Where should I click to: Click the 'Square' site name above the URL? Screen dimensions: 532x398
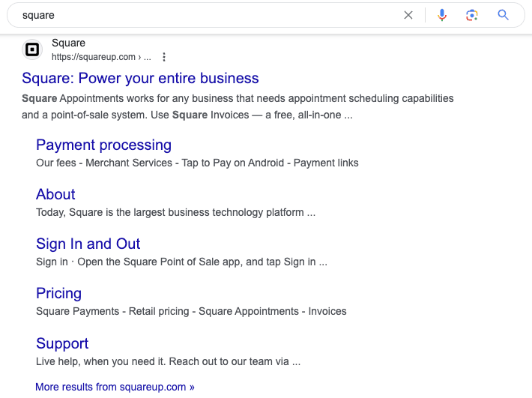click(x=68, y=43)
